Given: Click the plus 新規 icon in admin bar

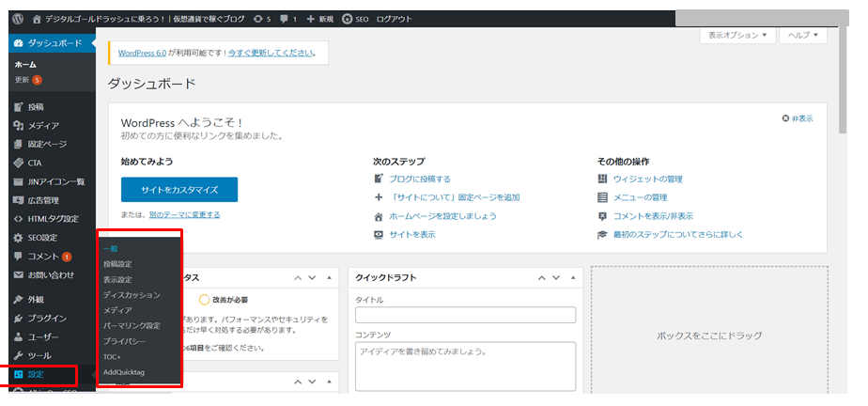Looking at the screenshot, I should tap(310, 19).
